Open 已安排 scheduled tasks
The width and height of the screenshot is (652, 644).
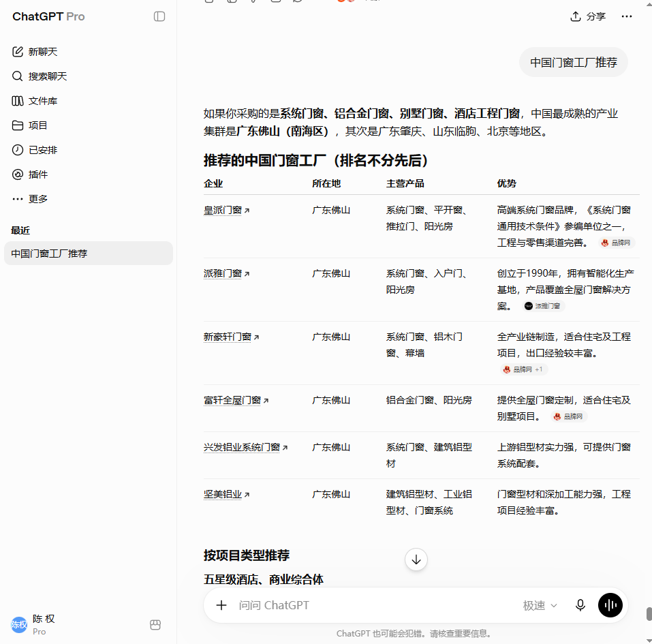(35, 150)
